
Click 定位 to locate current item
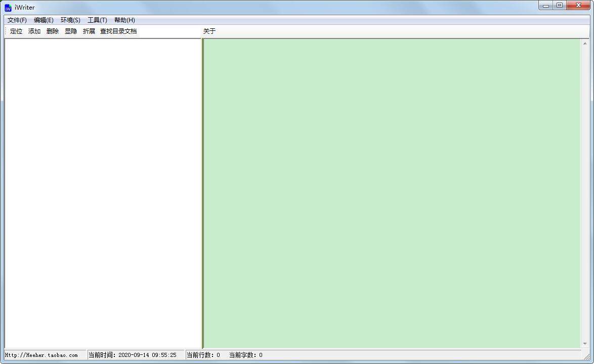pos(16,31)
